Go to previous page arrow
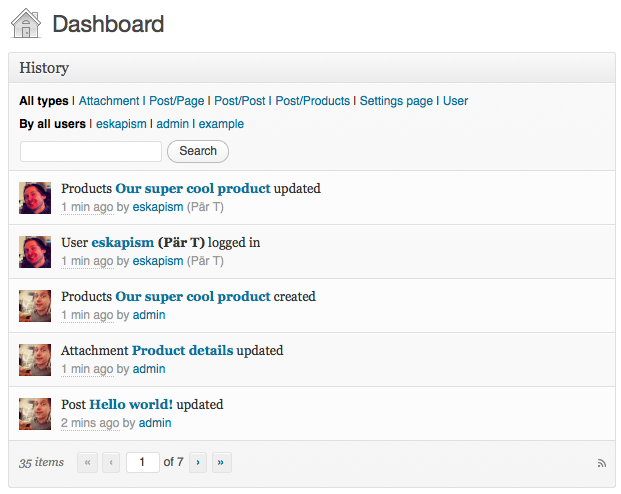The height and width of the screenshot is (494, 621). pos(111,462)
